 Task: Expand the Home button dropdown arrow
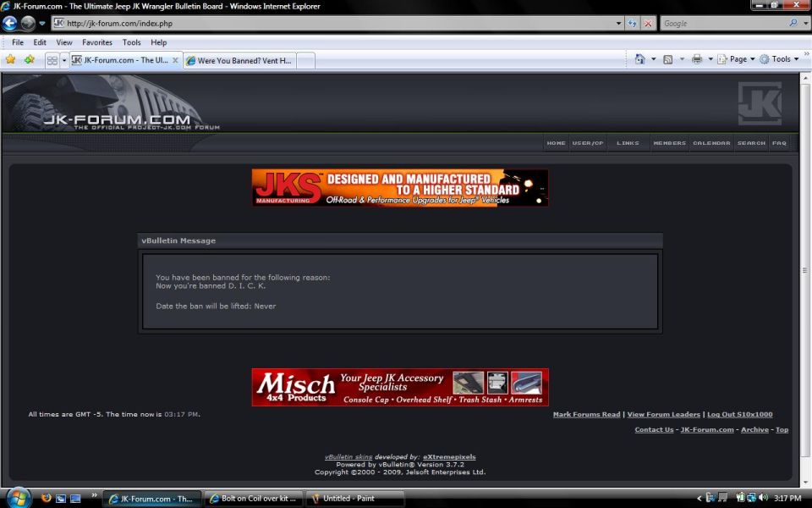tap(654, 59)
